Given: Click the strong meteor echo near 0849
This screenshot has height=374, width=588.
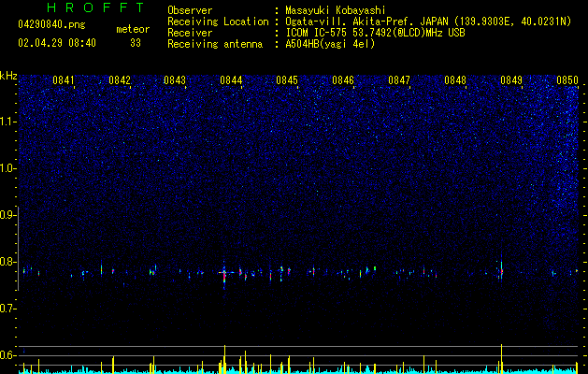Looking at the screenshot, I should pyautogui.click(x=501, y=269).
